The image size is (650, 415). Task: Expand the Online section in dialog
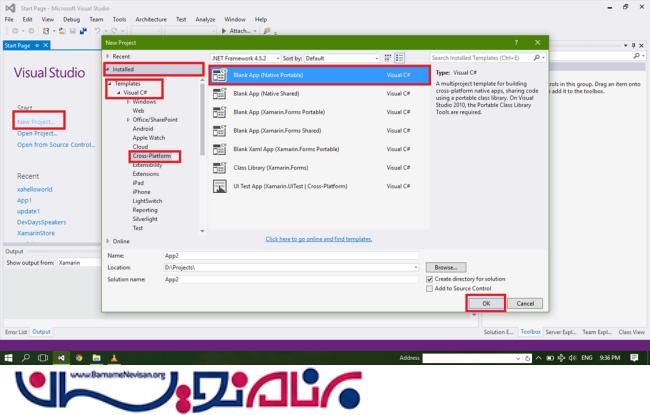pyautogui.click(x=108, y=241)
